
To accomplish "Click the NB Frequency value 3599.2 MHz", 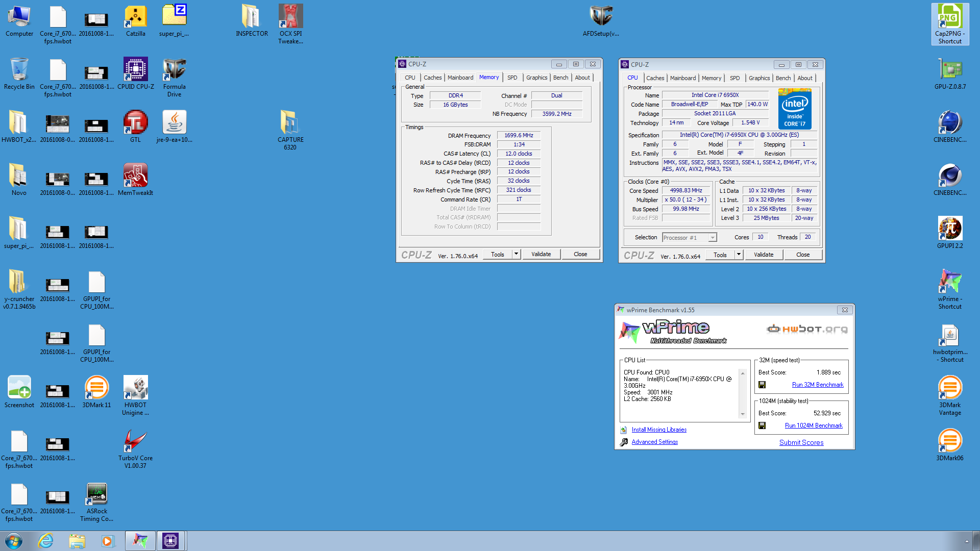I will 557,114.
